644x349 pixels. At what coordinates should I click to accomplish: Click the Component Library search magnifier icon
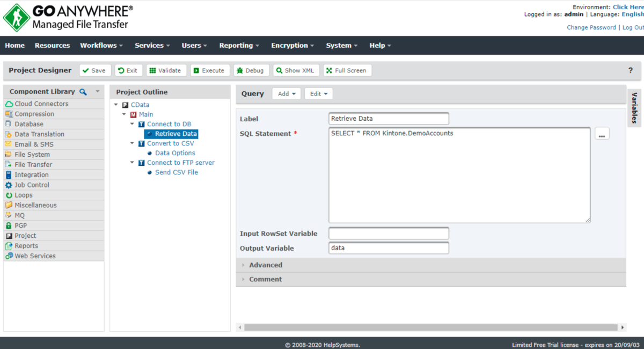point(83,92)
